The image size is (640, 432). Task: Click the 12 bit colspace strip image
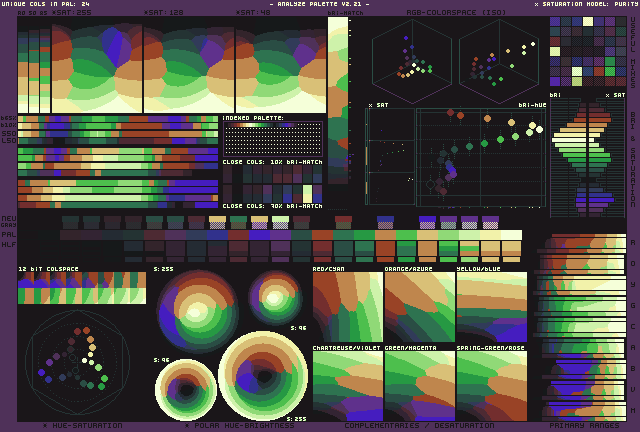(x=82, y=288)
